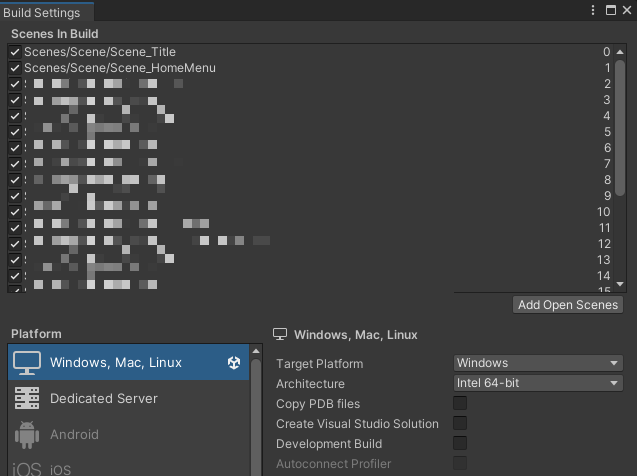
Task: Click scene list scrollbar down arrow
Action: click(620, 284)
